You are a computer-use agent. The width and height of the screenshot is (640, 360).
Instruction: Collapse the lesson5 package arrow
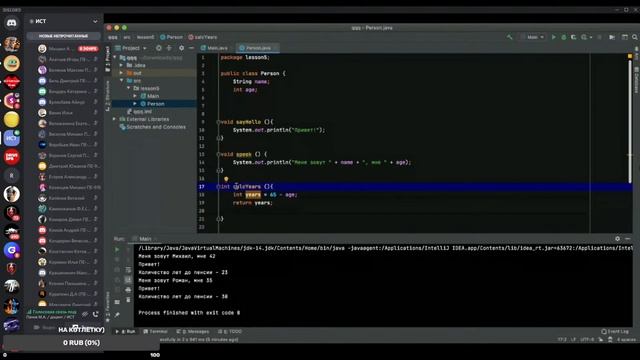coord(128,88)
